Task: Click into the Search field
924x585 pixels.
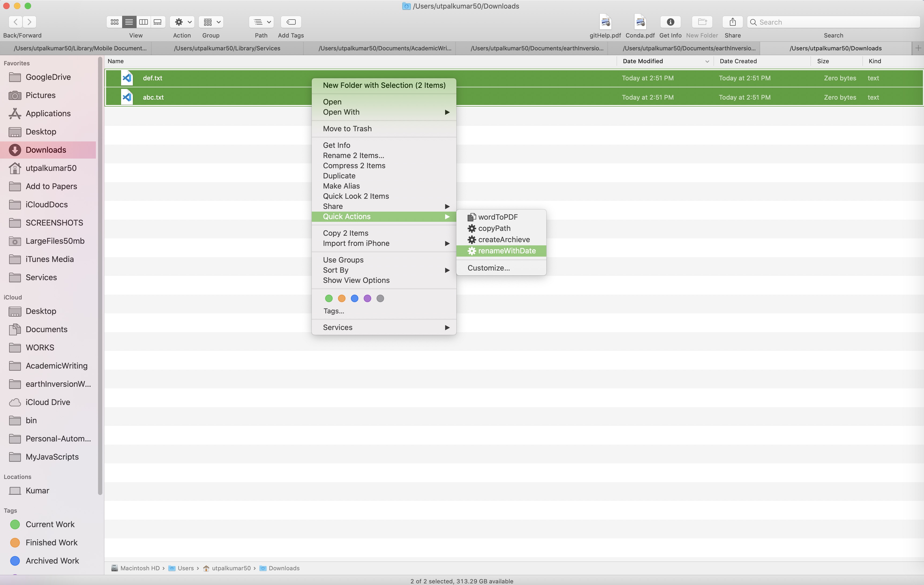Action: (x=836, y=22)
